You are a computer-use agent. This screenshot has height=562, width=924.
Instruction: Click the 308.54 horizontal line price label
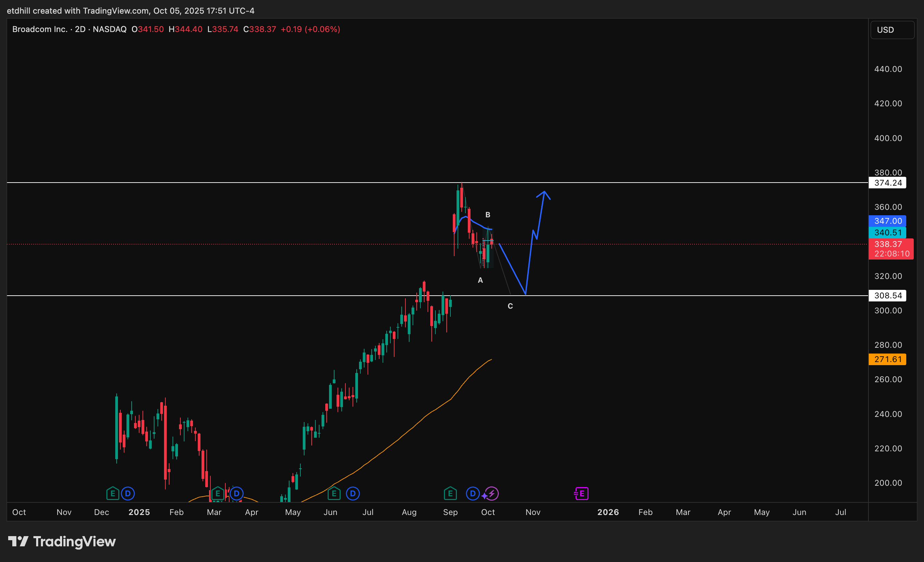pyautogui.click(x=887, y=296)
